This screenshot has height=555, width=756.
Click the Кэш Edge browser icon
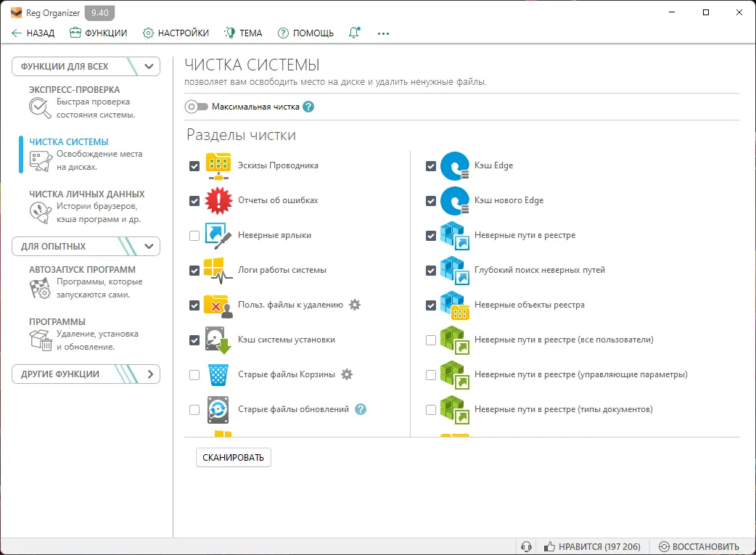(x=455, y=166)
